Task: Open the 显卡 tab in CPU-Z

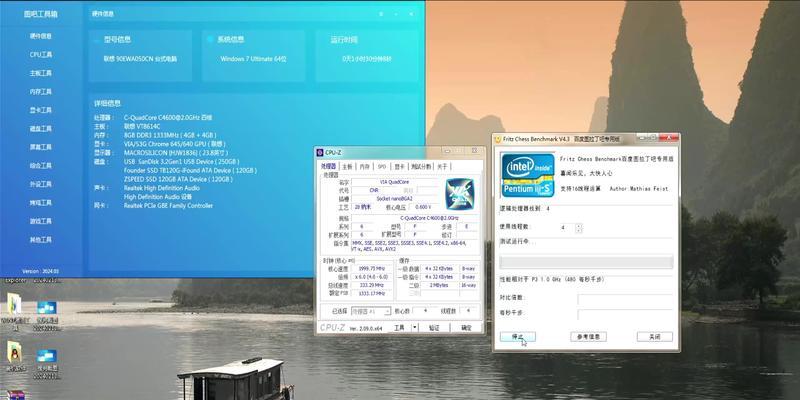Action: tap(399, 166)
